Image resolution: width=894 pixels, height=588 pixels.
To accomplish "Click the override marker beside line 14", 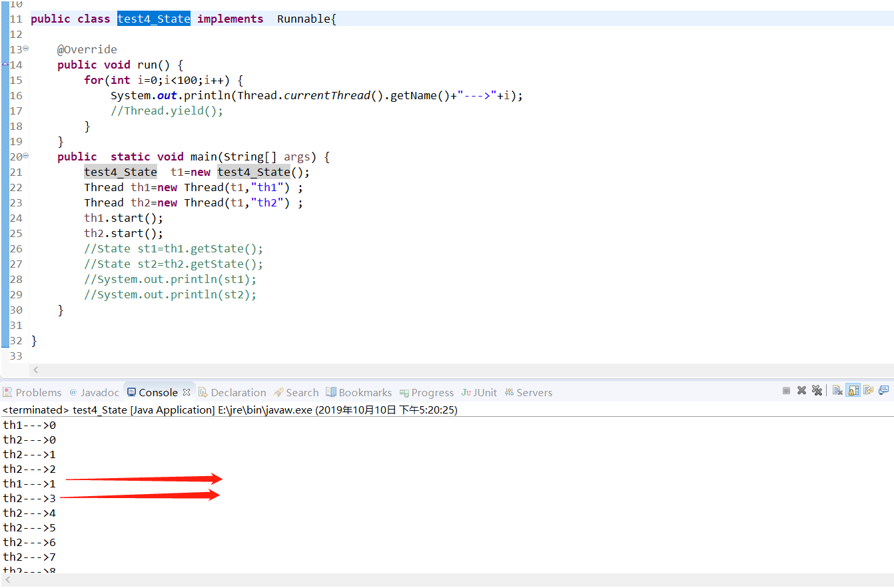I will pyautogui.click(x=5, y=65).
